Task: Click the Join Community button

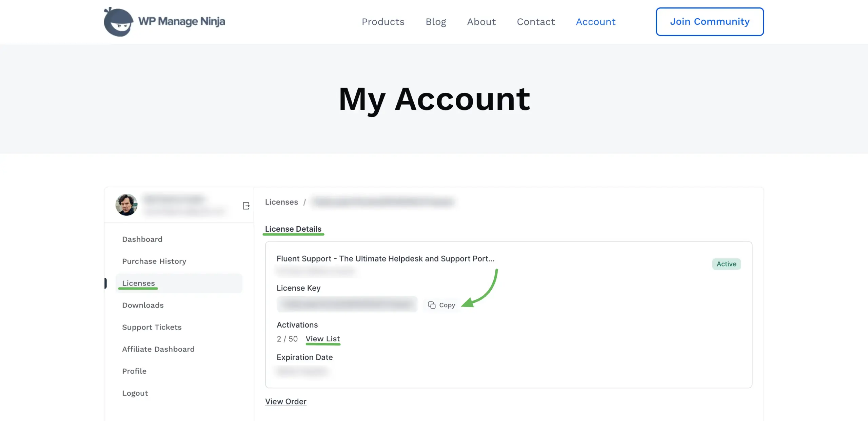Action: coord(709,21)
